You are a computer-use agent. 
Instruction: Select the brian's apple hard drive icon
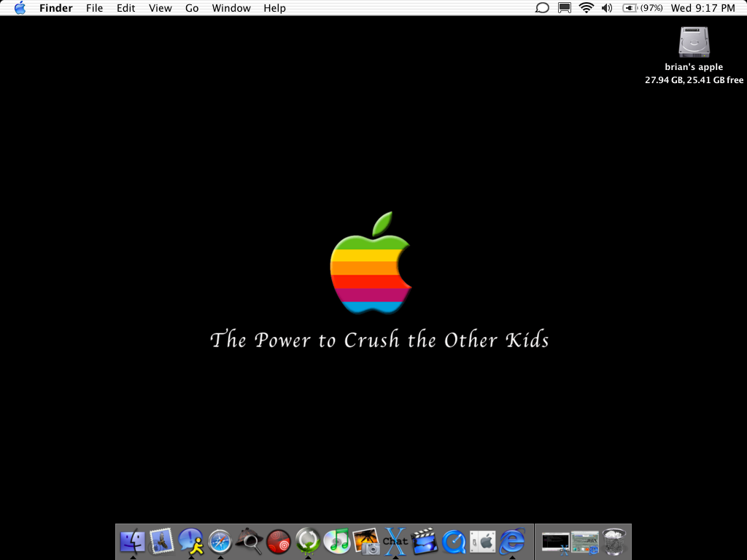(694, 42)
